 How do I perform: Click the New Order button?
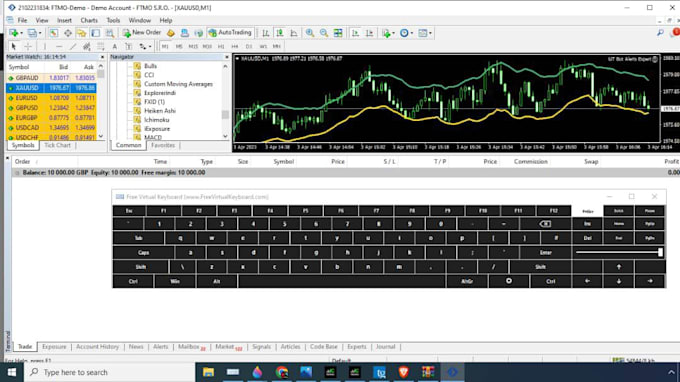pos(142,33)
